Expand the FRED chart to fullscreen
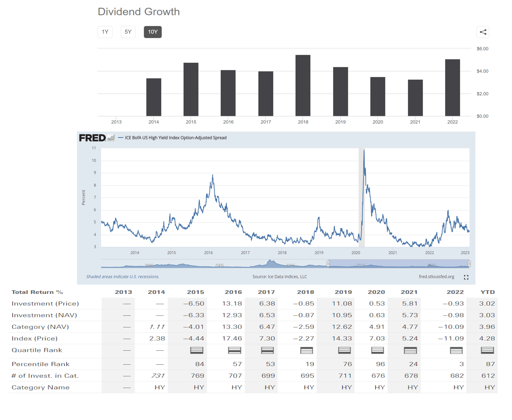 [466, 277]
